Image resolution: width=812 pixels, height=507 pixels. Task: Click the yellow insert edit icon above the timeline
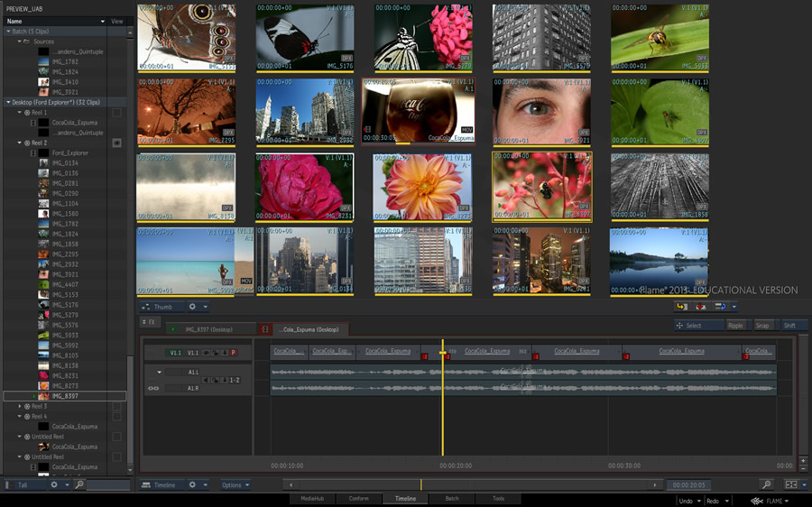pyautogui.click(x=682, y=307)
